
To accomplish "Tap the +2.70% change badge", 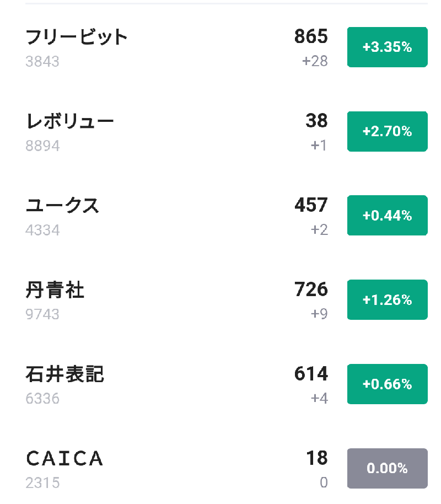I will pyautogui.click(x=387, y=131).
